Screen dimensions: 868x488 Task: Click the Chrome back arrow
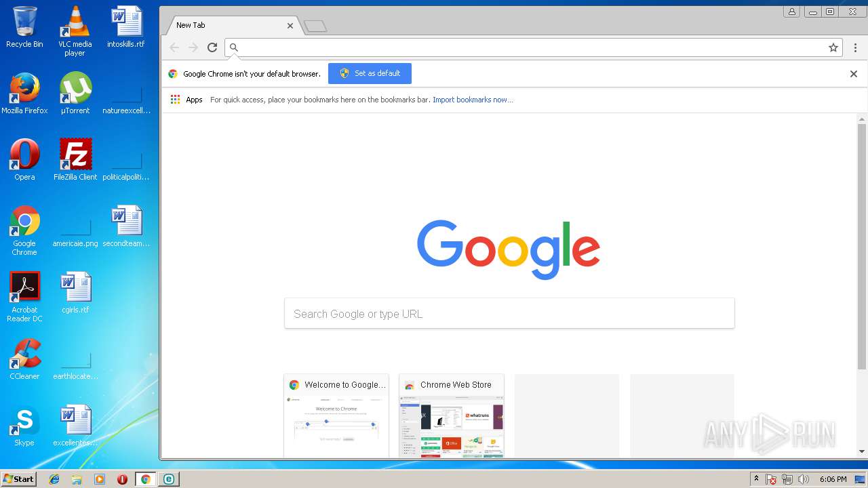click(x=174, y=47)
